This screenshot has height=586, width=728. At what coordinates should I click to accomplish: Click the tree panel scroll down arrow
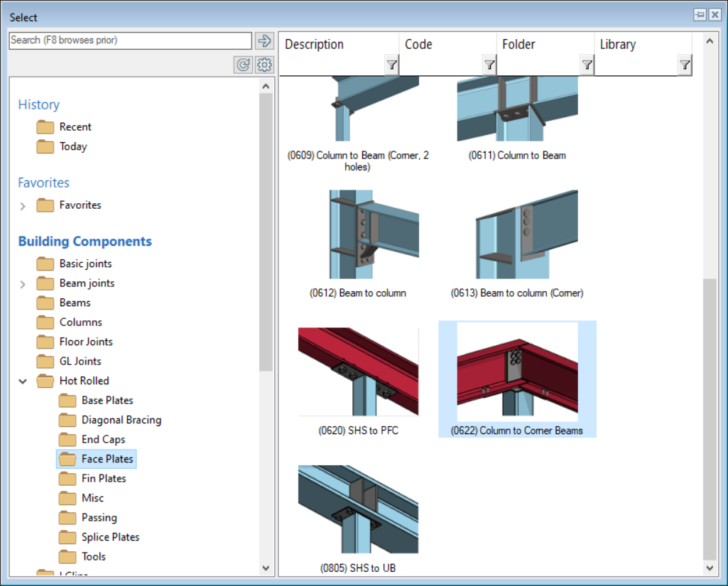pyautogui.click(x=266, y=568)
